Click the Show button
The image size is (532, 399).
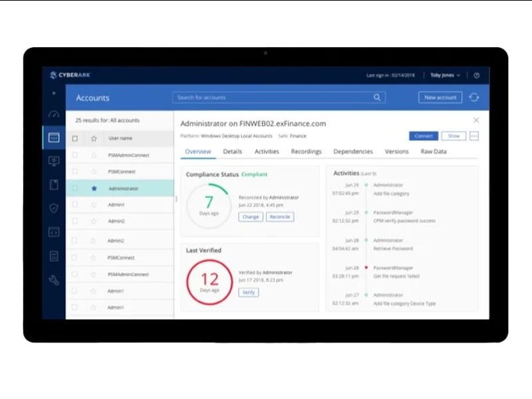[454, 136]
